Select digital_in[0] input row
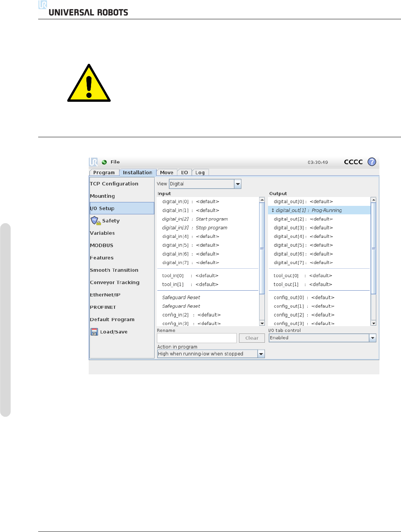Screen dimensions: 401x532 [208, 202]
